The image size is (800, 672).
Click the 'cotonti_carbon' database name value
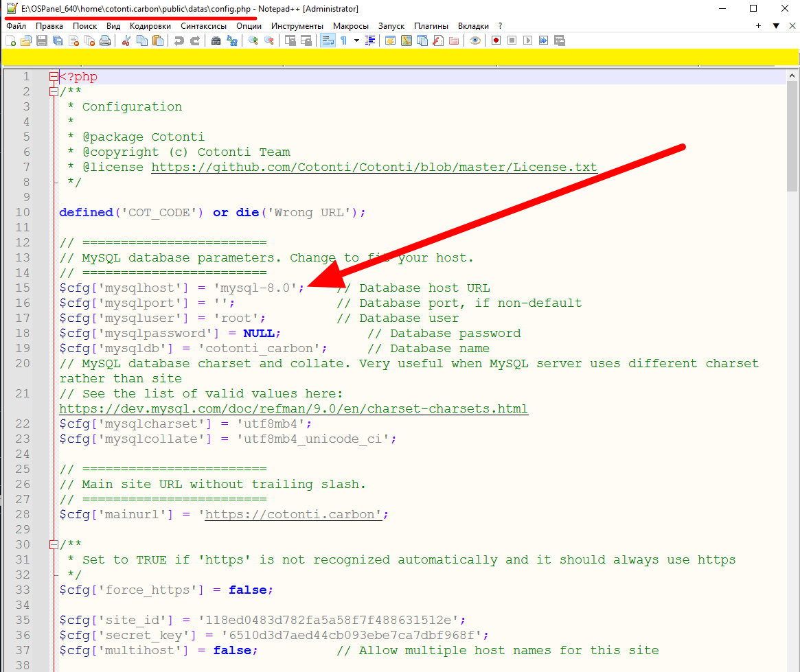[259, 348]
